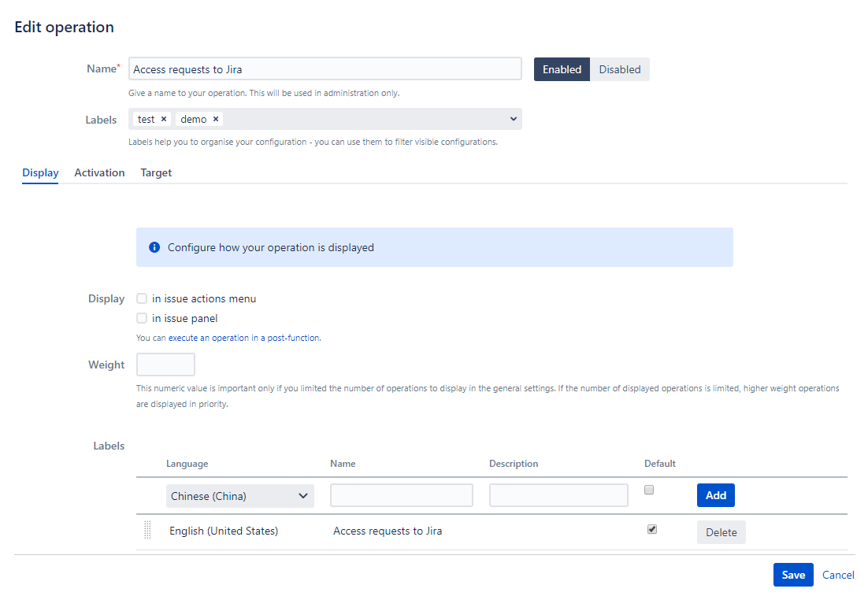
Task: Open the Chinese (China) language dropdown
Action: (239, 495)
